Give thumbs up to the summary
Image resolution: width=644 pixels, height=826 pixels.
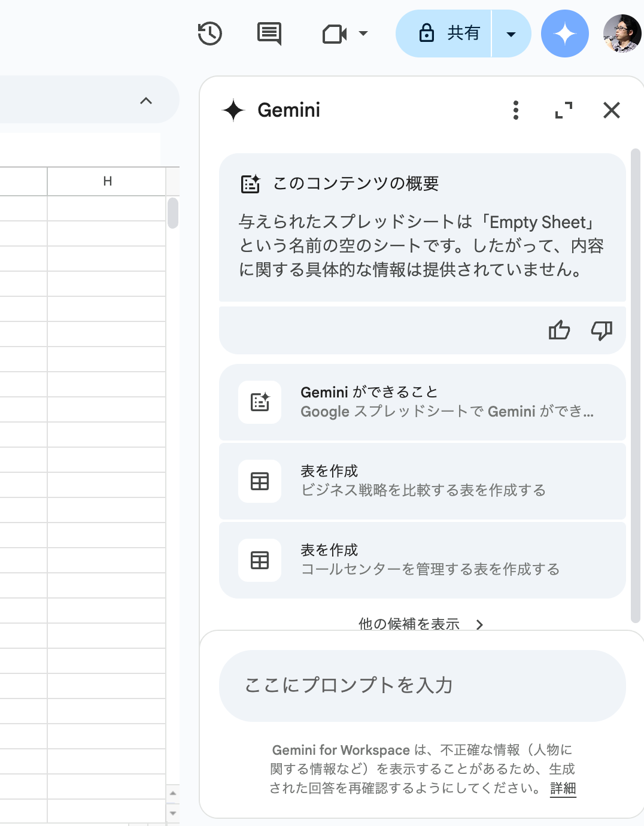(560, 330)
